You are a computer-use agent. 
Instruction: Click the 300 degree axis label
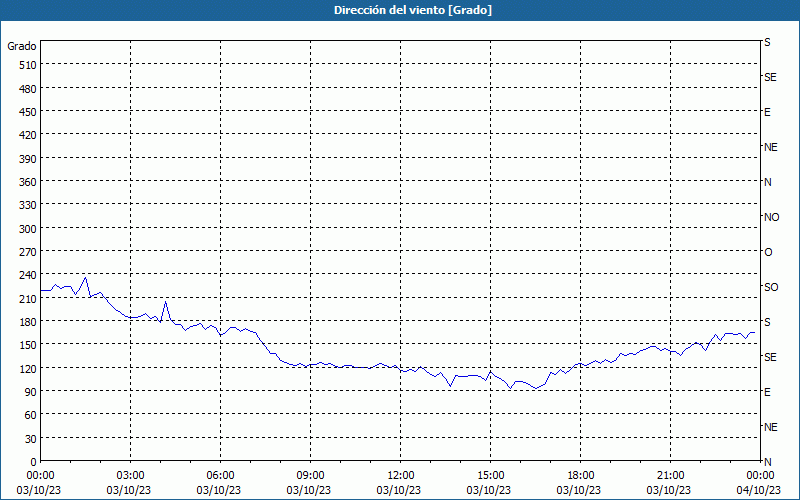[x=28, y=229]
